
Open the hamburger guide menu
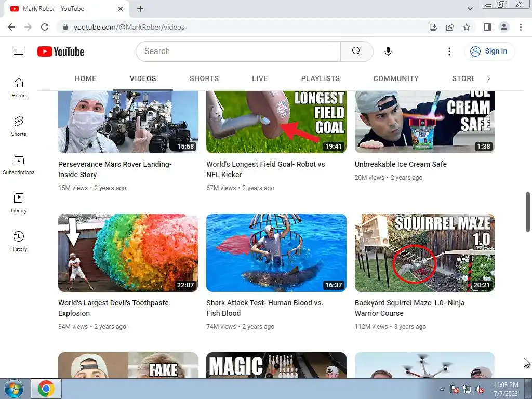pyautogui.click(x=19, y=51)
